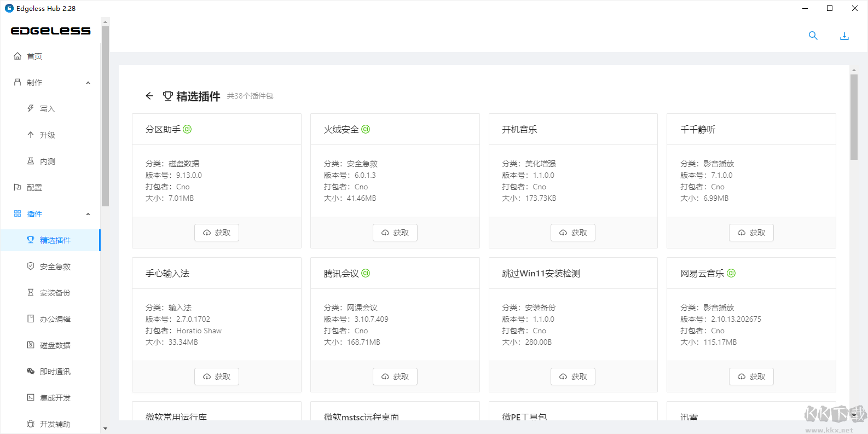The height and width of the screenshot is (434, 868).
Task: Open the downloads icon at top right
Action: click(x=844, y=36)
